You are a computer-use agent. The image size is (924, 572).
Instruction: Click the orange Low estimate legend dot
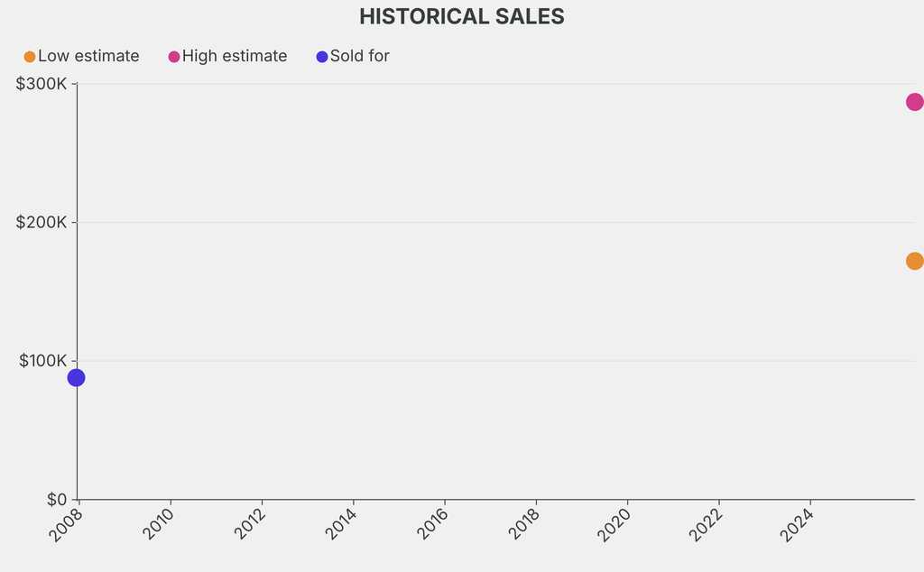coord(30,57)
